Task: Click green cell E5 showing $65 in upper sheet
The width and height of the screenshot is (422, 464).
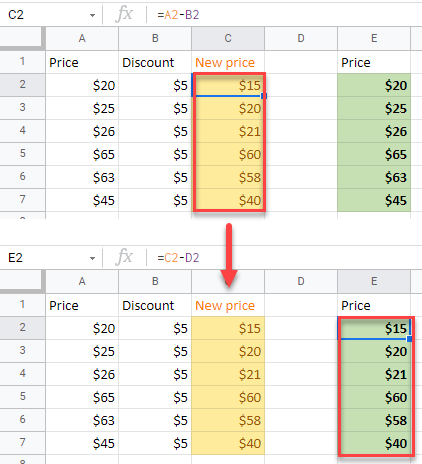Action: click(x=374, y=154)
